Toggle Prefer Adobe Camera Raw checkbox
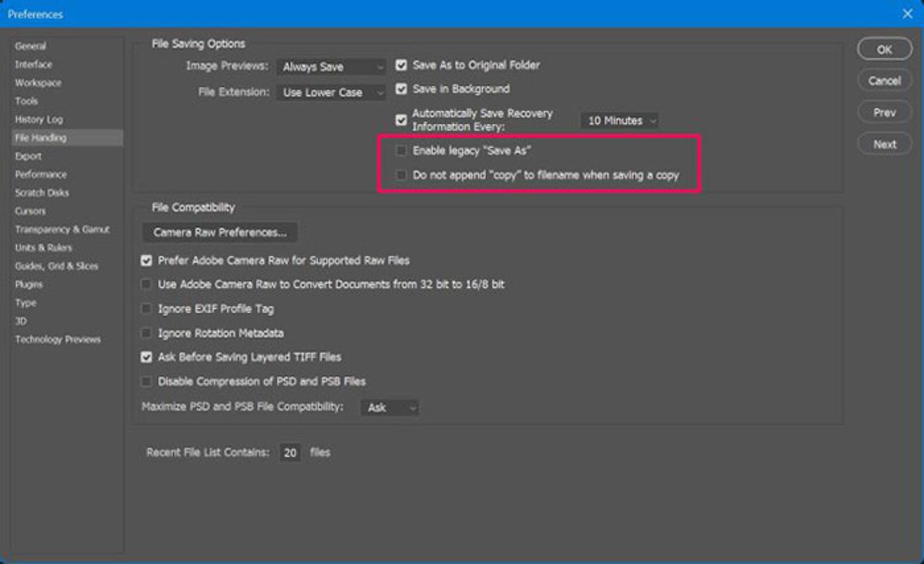The image size is (924, 564). click(x=146, y=261)
